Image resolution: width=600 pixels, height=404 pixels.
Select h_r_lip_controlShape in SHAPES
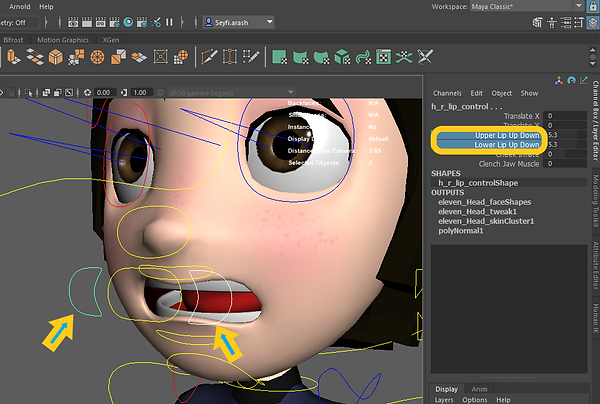pyautogui.click(x=478, y=183)
